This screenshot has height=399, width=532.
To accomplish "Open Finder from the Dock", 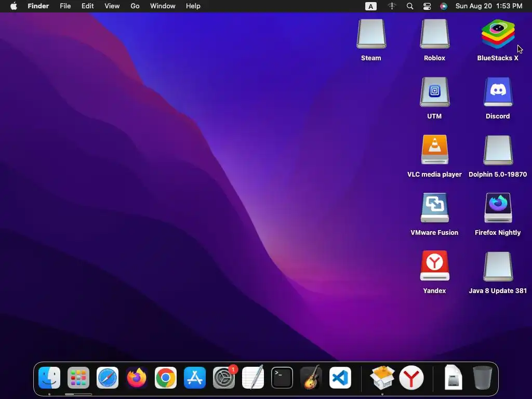I will tap(49, 378).
